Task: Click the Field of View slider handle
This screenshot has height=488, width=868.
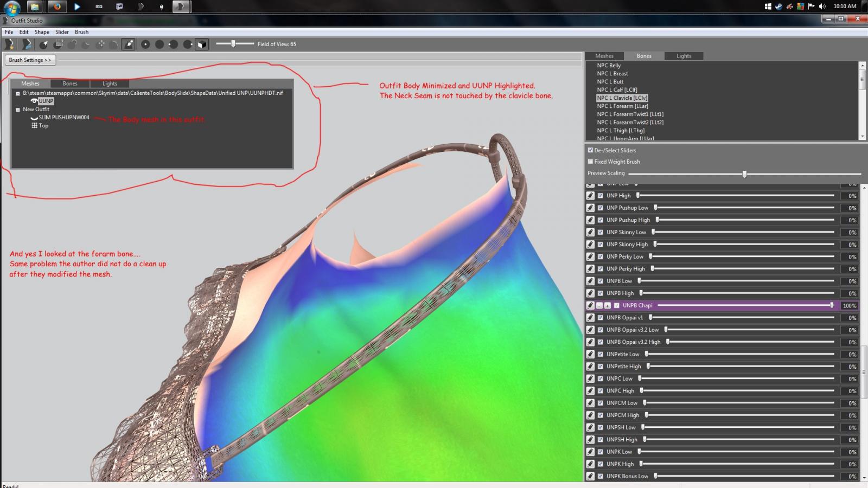Action: pyautogui.click(x=233, y=44)
